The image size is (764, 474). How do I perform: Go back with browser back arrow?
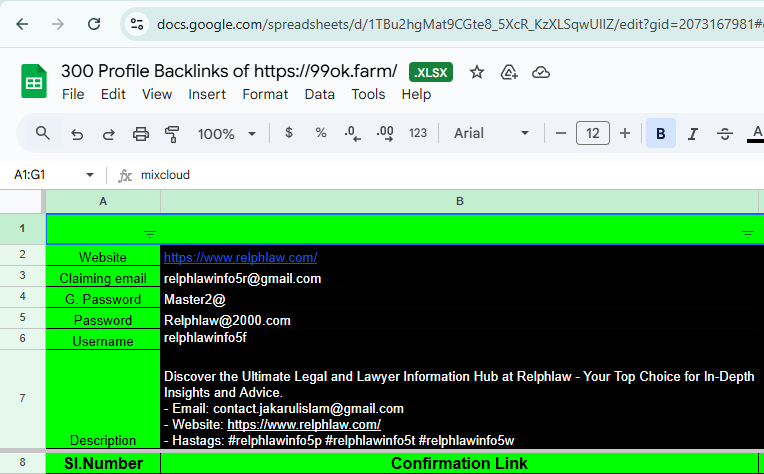pos(22,24)
